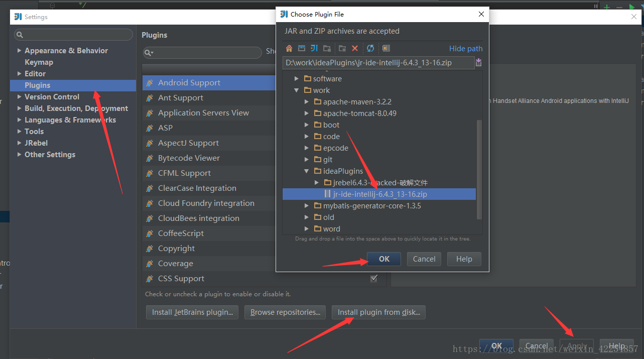The height and width of the screenshot is (359, 644).
Task: Expand the software folder
Action: (297, 79)
